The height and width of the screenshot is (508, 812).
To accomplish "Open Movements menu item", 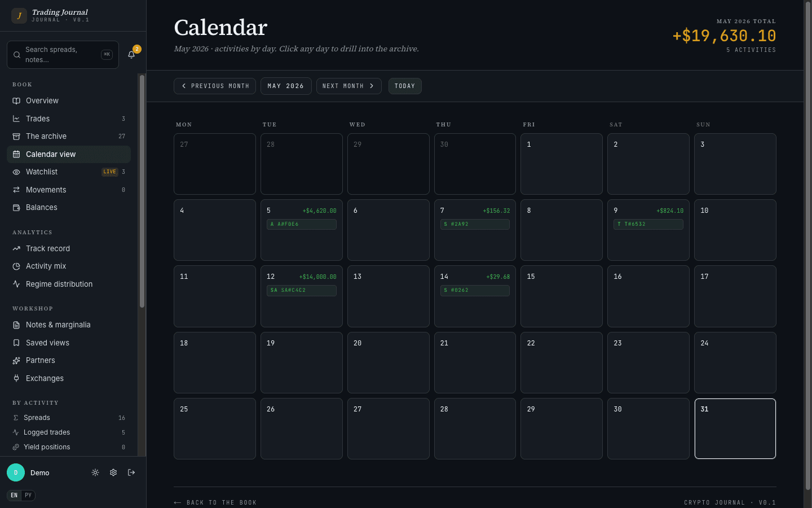I will 69,190.
